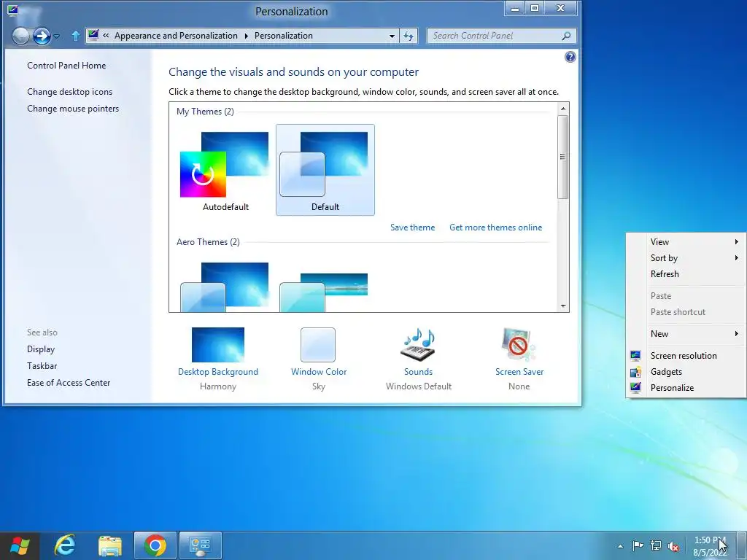
Task: Click the Desktop Background label link
Action: 217,372
